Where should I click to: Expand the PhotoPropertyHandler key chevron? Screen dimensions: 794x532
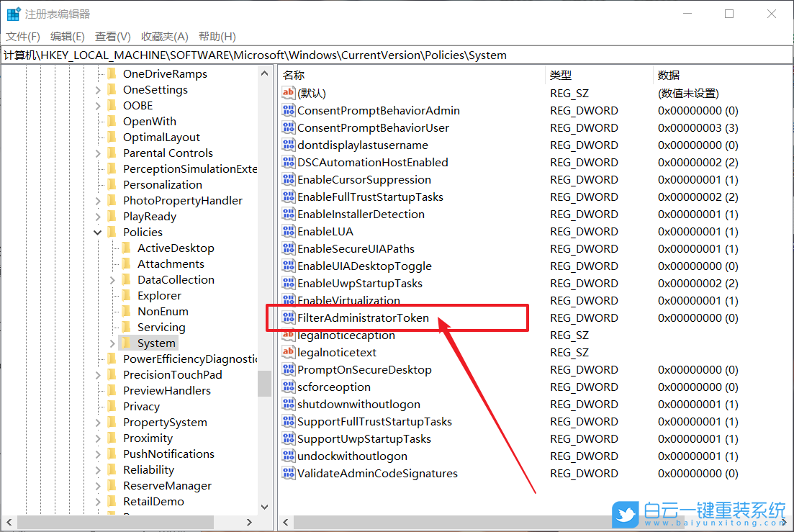(x=98, y=201)
